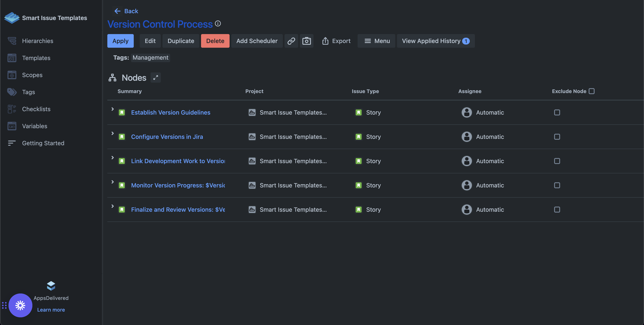This screenshot has height=325, width=644.
Task: Open the Checklists section in sidebar
Action: pyautogui.click(x=36, y=109)
